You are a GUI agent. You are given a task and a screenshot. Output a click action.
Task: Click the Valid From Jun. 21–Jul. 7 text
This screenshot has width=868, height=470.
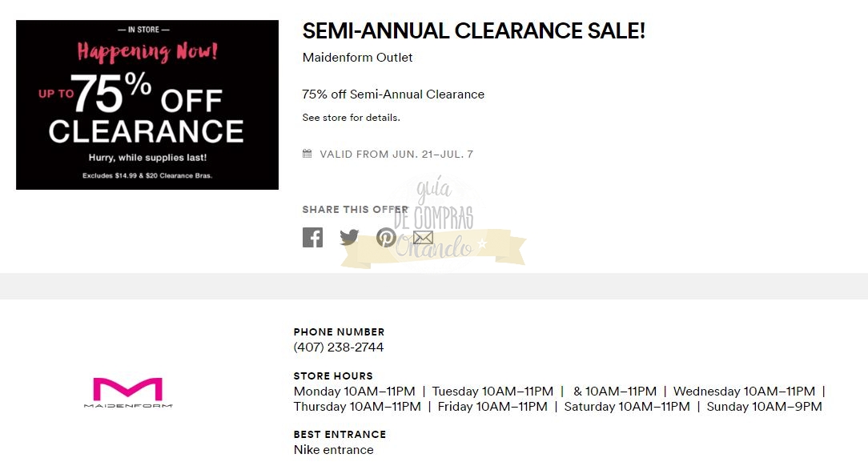click(396, 155)
